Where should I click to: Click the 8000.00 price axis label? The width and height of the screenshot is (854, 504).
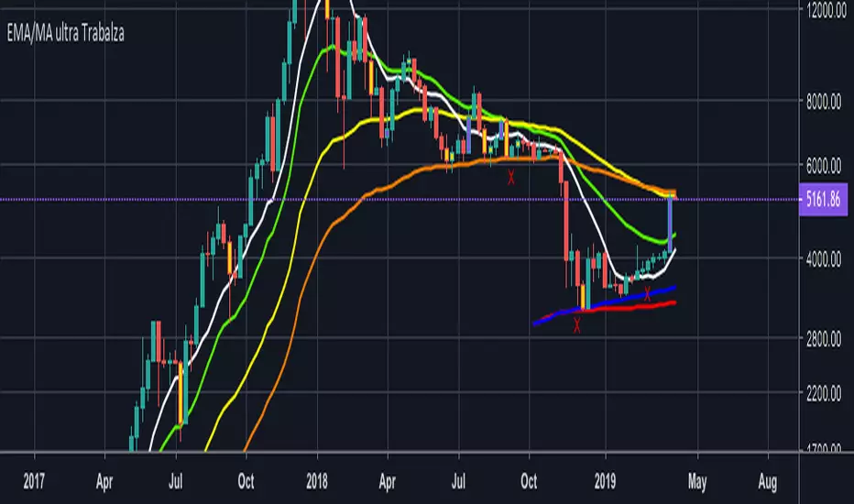click(x=824, y=102)
